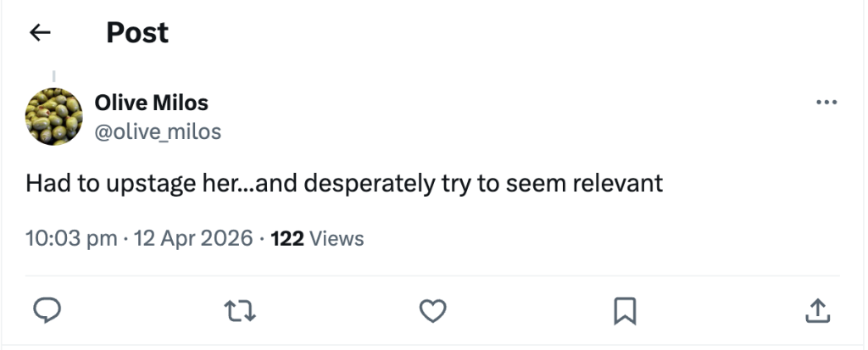View analytics via 122 Views count
Image resolution: width=868 pixels, height=350 pixels.
click(x=317, y=238)
